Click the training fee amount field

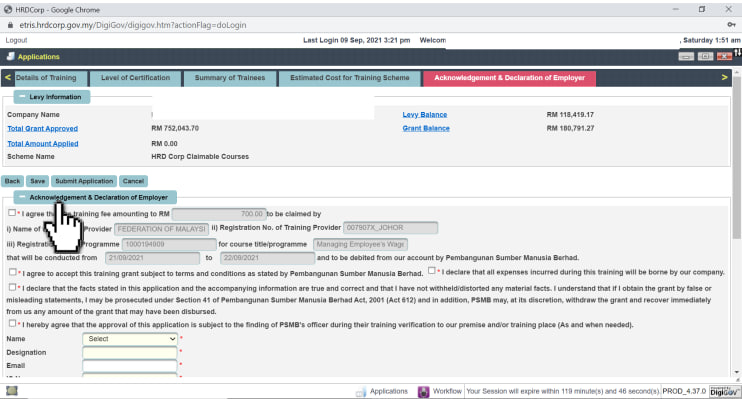(x=219, y=214)
